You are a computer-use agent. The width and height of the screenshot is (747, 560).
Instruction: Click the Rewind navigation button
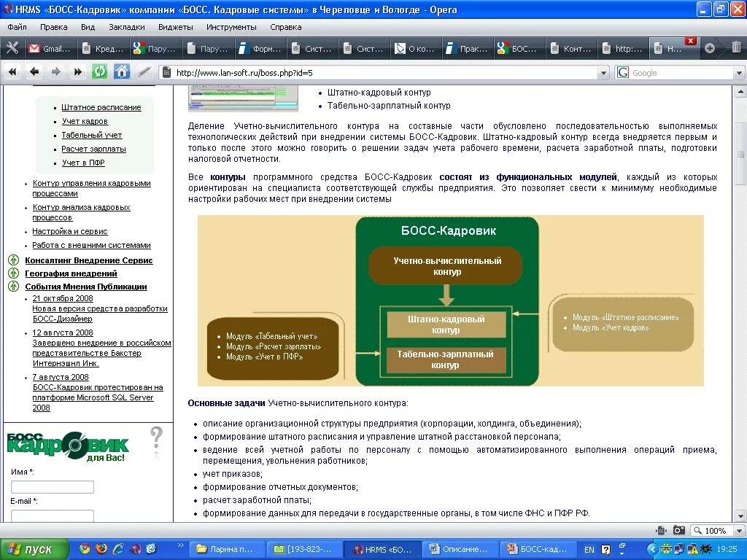(x=12, y=72)
